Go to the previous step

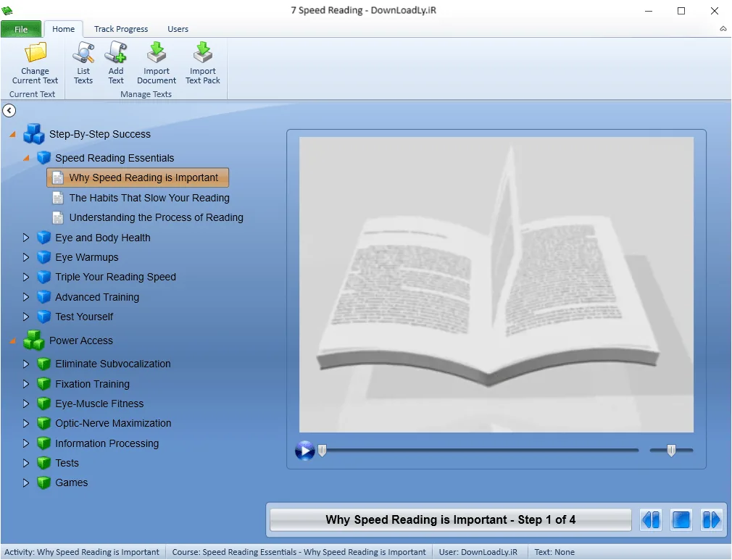pos(651,520)
